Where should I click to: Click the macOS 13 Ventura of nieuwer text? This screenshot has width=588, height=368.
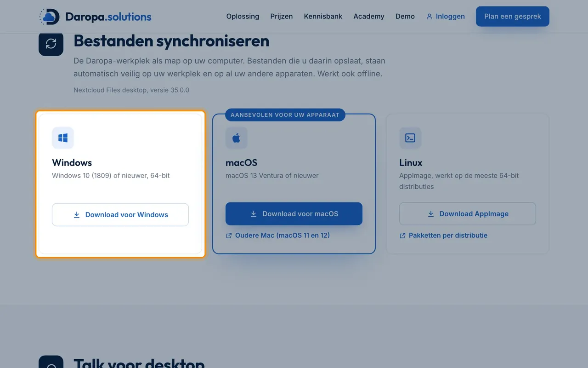(272, 176)
